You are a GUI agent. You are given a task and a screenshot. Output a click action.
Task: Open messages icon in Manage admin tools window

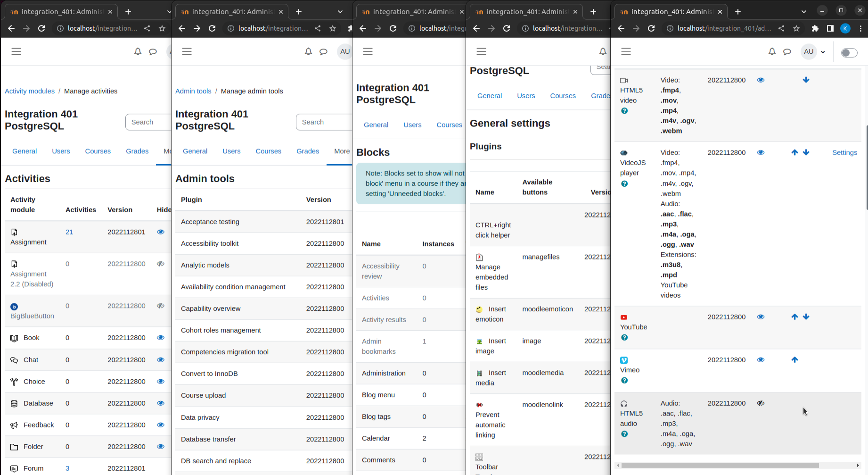click(323, 52)
